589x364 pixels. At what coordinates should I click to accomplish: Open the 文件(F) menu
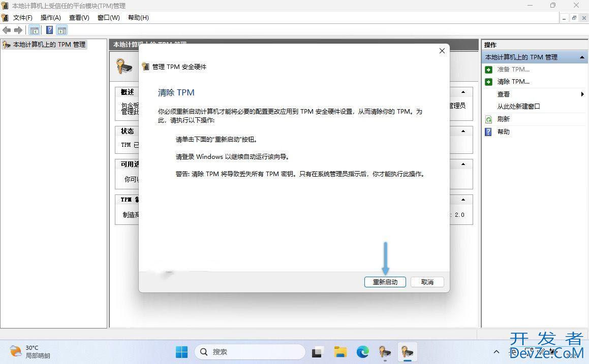coord(22,18)
